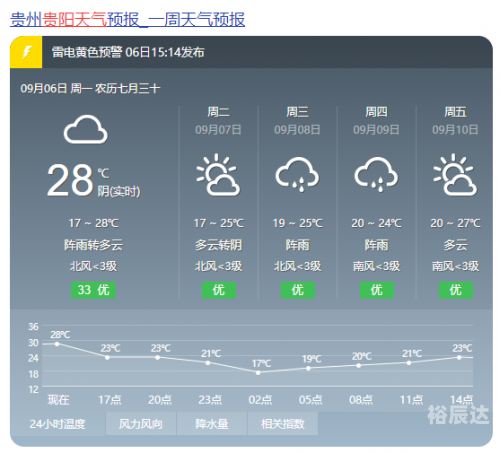Click the 02点 chart data point at 17℃
The width and height of the screenshot is (500, 453).
[258, 373]
